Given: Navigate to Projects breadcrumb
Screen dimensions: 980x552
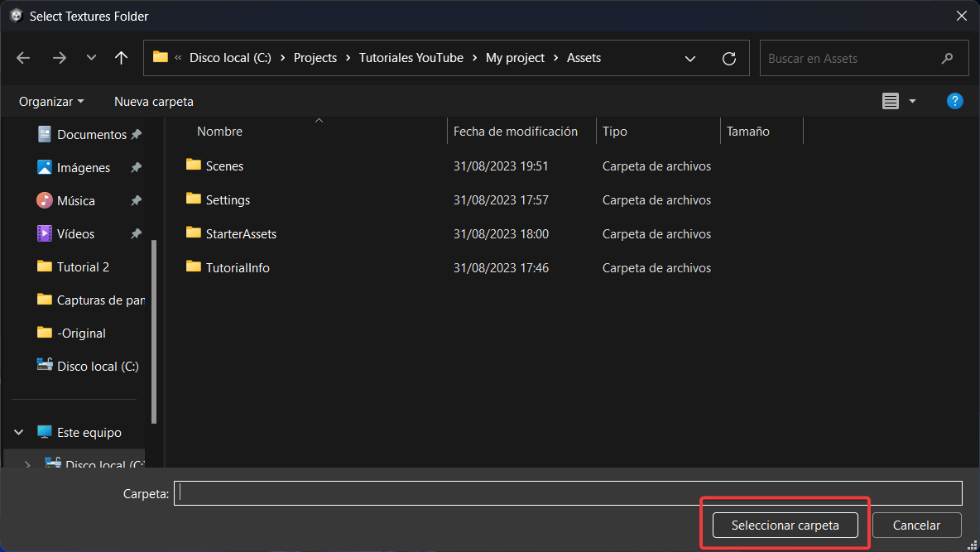Looking at the screenshot, I should click(x=315, y=57).
